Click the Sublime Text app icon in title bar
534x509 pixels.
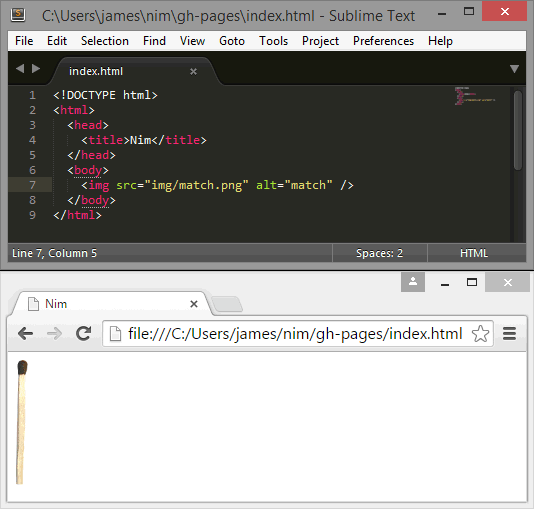click(18, 15)
